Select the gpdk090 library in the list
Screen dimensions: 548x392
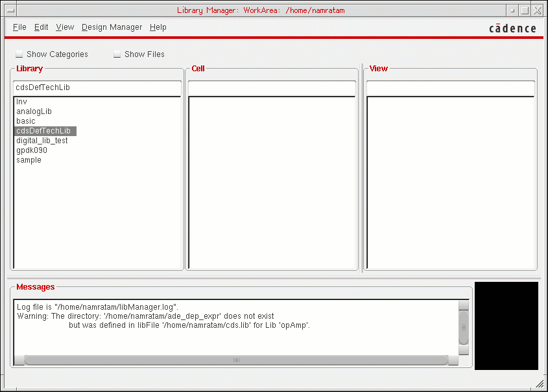(32, 150)
